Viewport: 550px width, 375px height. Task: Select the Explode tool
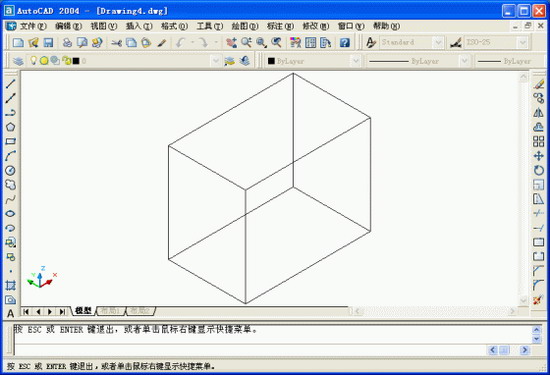click(538, 300)
